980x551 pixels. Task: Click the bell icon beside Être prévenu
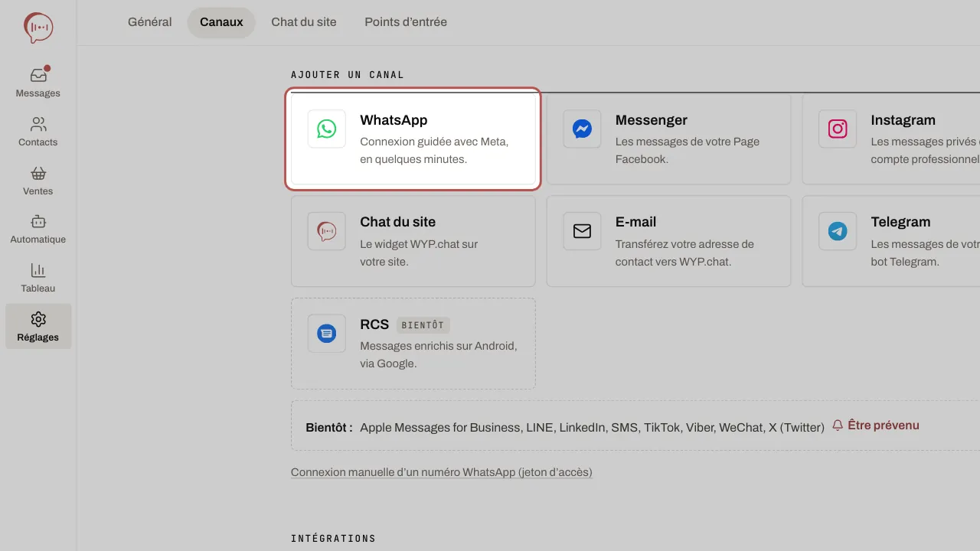[838, 425]
